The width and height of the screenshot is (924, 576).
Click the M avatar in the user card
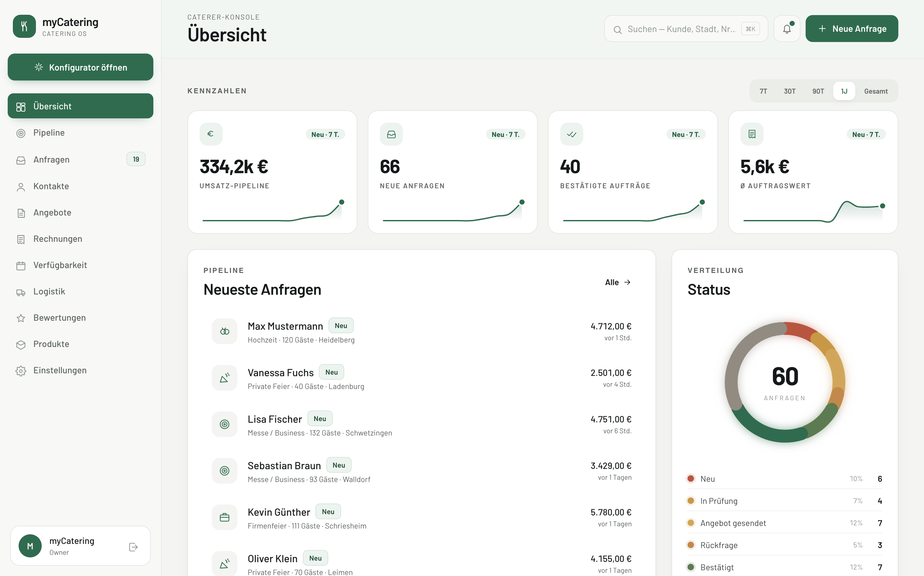pos(30,546)
